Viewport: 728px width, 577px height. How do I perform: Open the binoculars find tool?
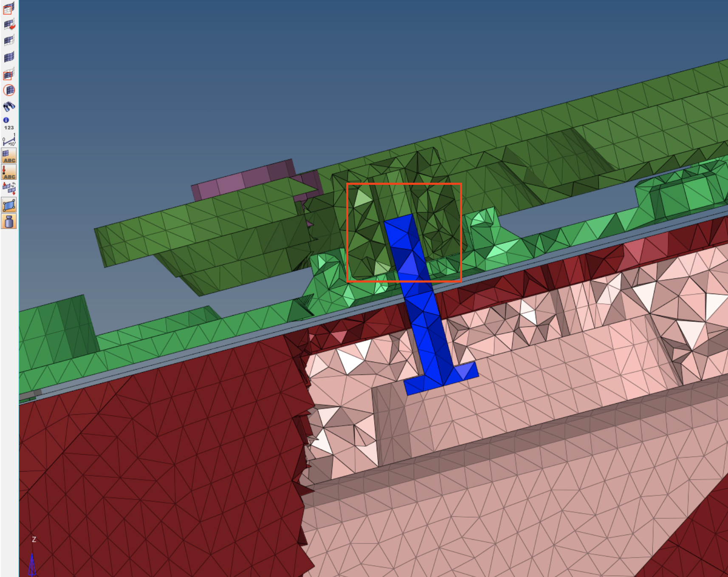pos(9,106)
